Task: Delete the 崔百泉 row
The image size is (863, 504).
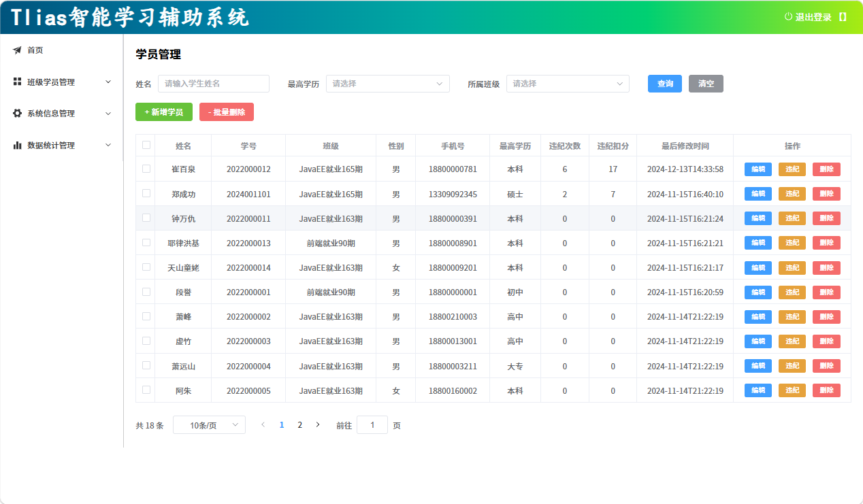Action: pyautogui.click(x=826, y=169)
